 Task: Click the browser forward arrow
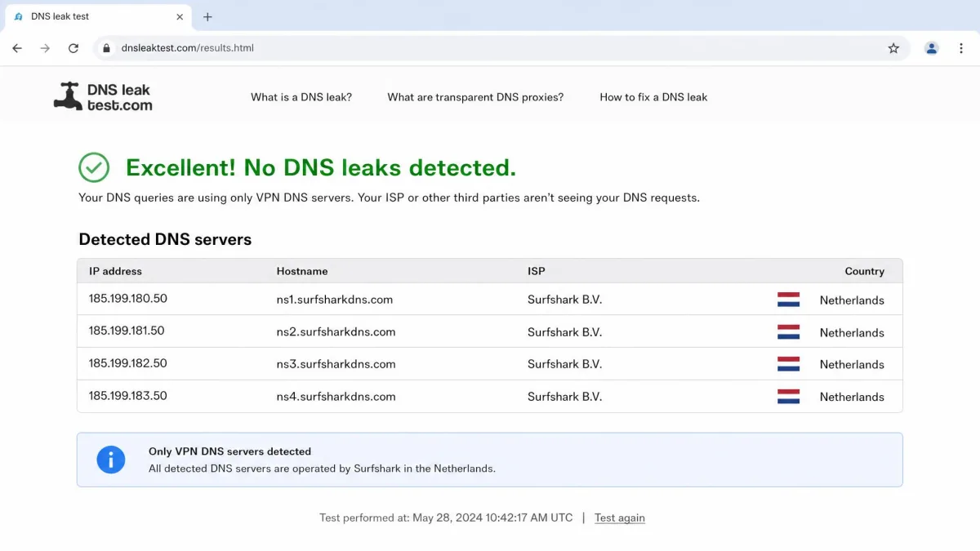[x=45, y=48]
